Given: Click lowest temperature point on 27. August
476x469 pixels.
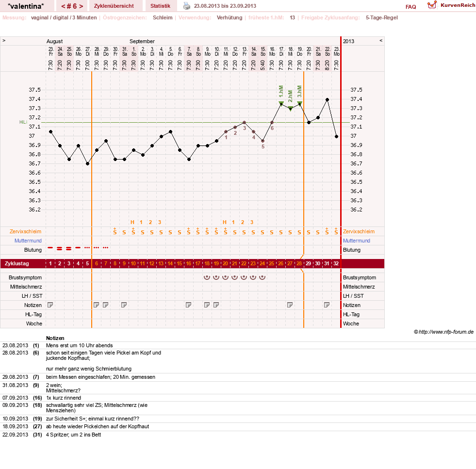Looking at the screenshot, I should coord(87,164).
